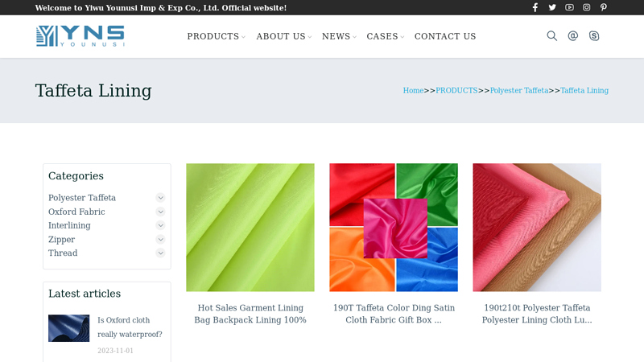
Task: Click the YNS Younusi logo
Action: pyautogui.click(x=80, y=36)
